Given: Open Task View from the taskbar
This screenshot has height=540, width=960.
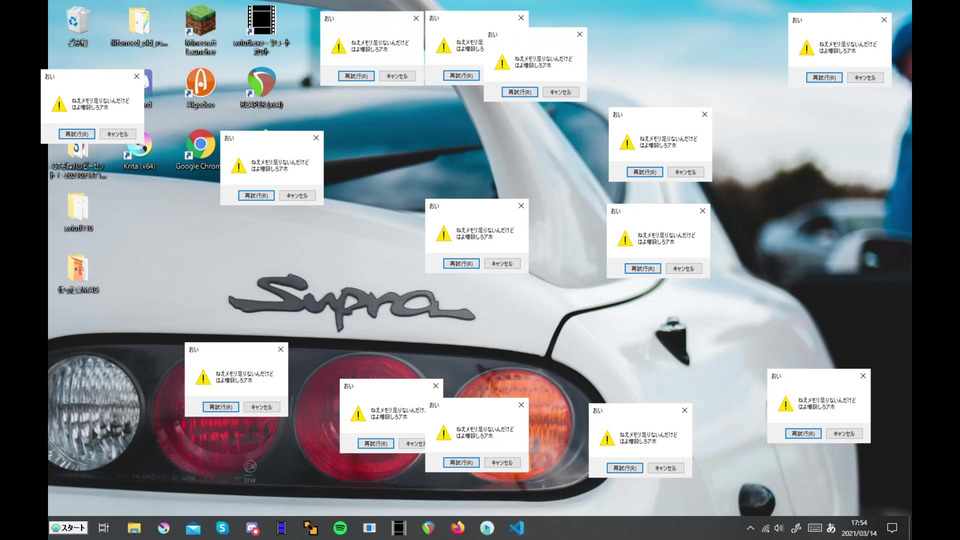Looking at the screenshot, I should pyautogui.click(x=103, y=528).
